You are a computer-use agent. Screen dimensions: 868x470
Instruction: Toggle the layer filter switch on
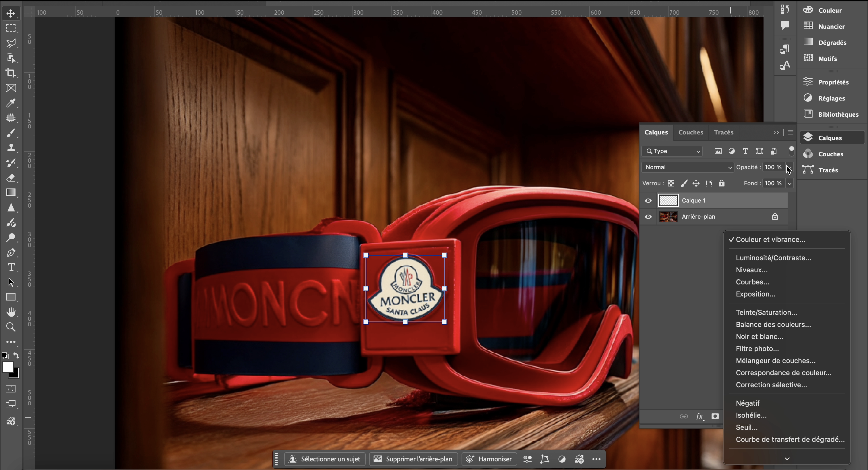pos(791,151)
